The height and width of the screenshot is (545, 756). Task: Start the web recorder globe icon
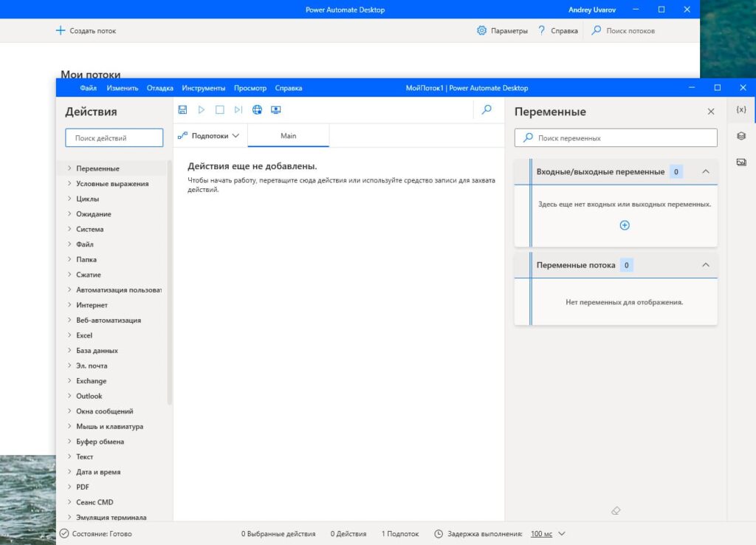pos(257,109)
